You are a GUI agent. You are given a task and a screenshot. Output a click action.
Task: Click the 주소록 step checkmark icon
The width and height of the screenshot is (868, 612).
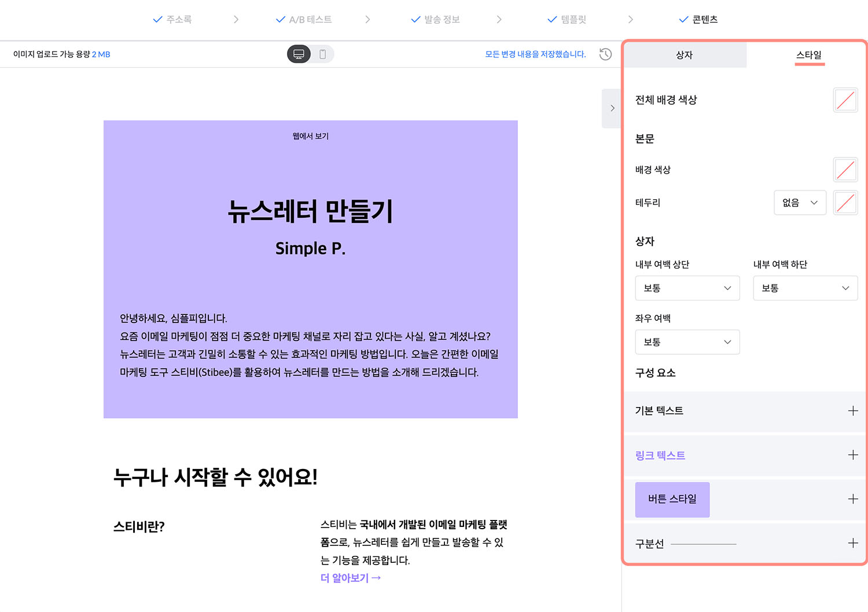157,19
